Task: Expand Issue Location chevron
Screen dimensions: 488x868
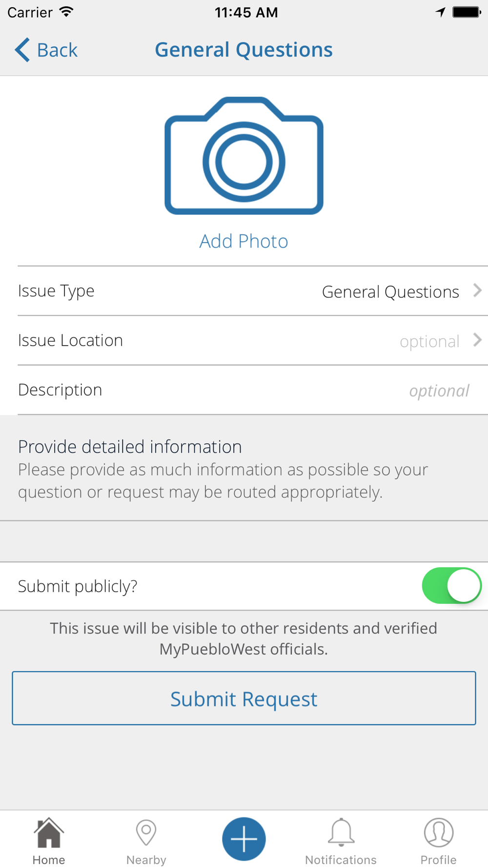Action: 477,340
